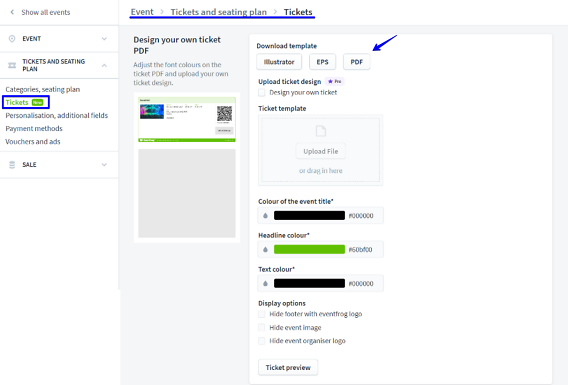Expand the SALE sidebar section
Screen dimensions: 568x385
click(104, 165)
